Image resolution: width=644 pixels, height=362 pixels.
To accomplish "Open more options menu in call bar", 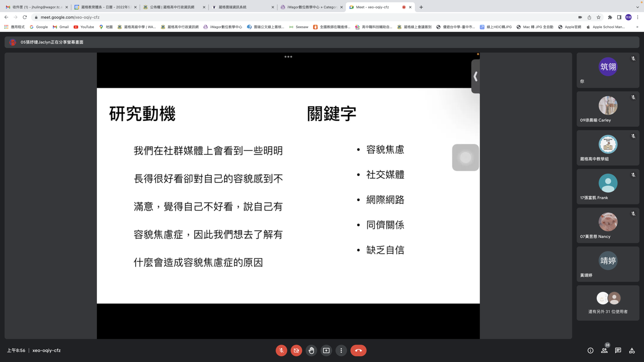I will tap(341, 350).
